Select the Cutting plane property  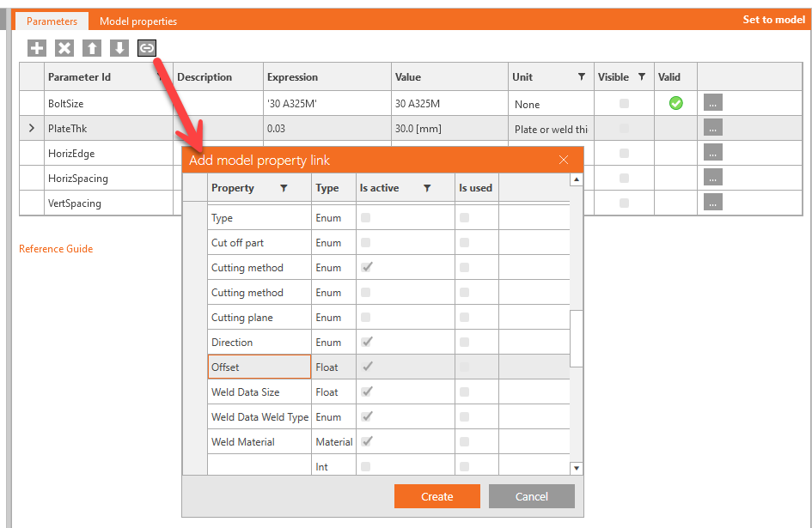click(259, 318)
